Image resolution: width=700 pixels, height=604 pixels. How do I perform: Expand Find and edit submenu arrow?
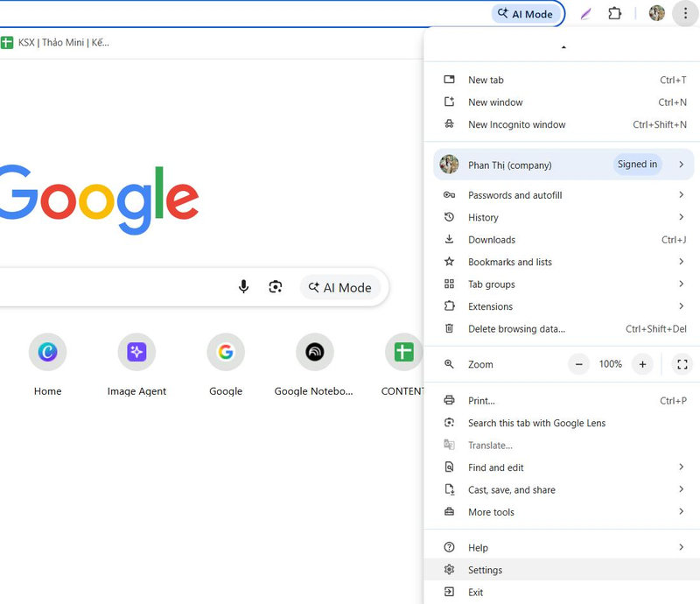pyautogui.click(x=682, y=467)
